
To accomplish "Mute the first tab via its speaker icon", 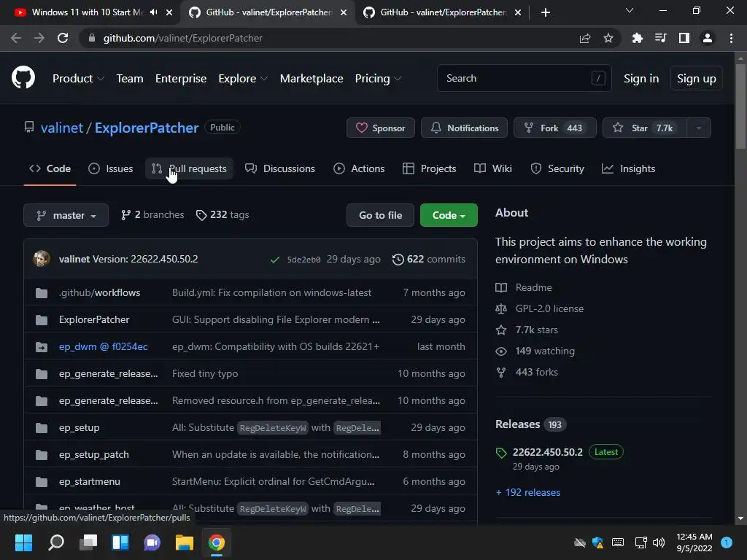I will tap(153, 12).
